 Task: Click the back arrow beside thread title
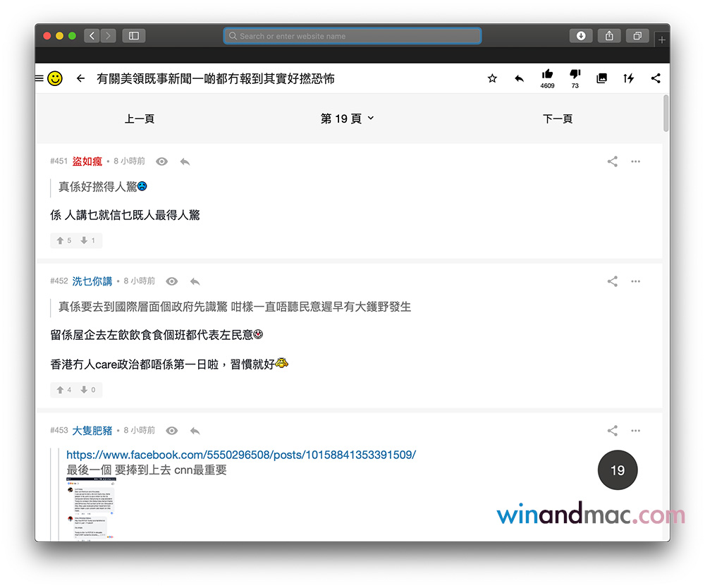pyautogui.click(x=80, y=79)
